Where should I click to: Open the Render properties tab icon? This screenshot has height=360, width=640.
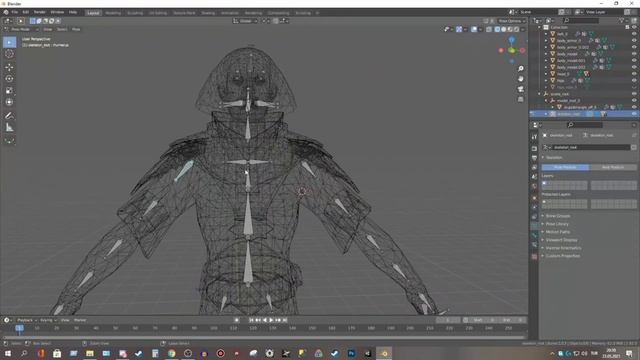534,149
